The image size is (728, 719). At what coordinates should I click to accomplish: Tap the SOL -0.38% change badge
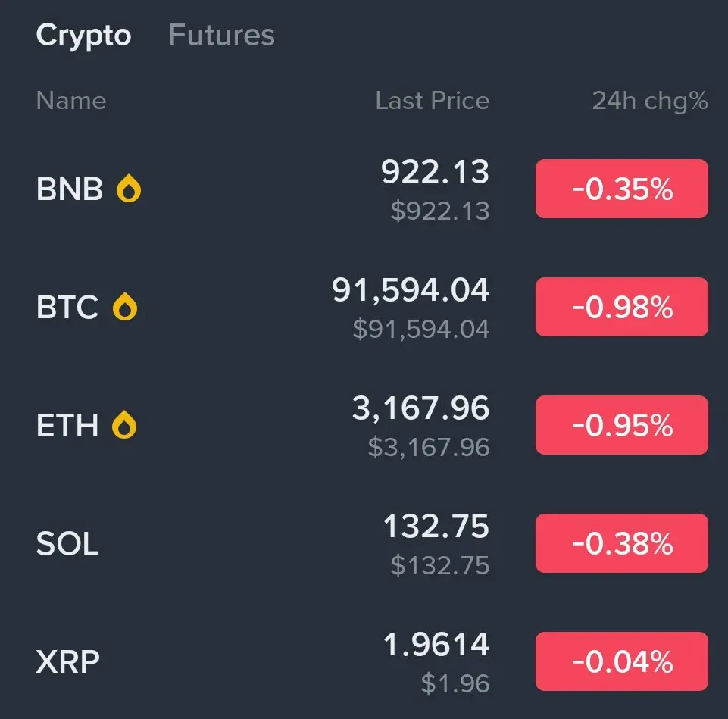coord(621,543)
